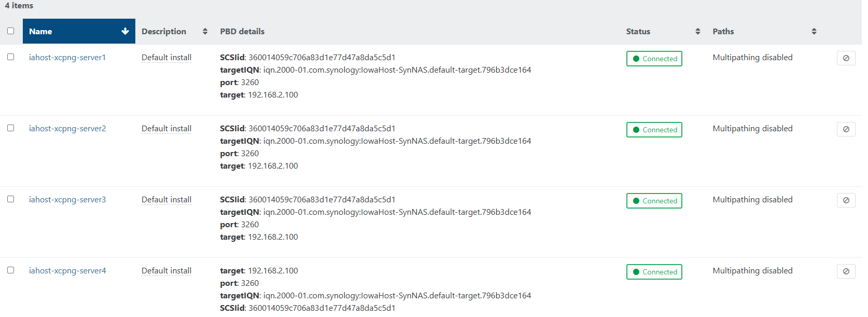Tick the select-all checkbox in the header

10,31
